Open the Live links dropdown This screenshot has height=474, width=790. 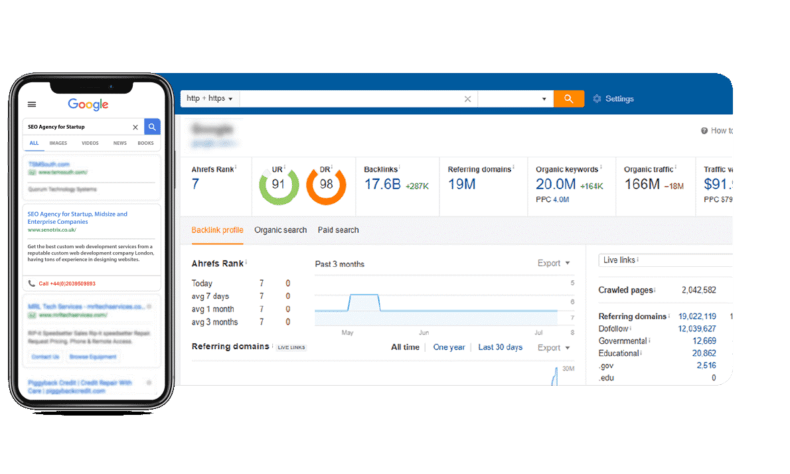tap(665, 260)
